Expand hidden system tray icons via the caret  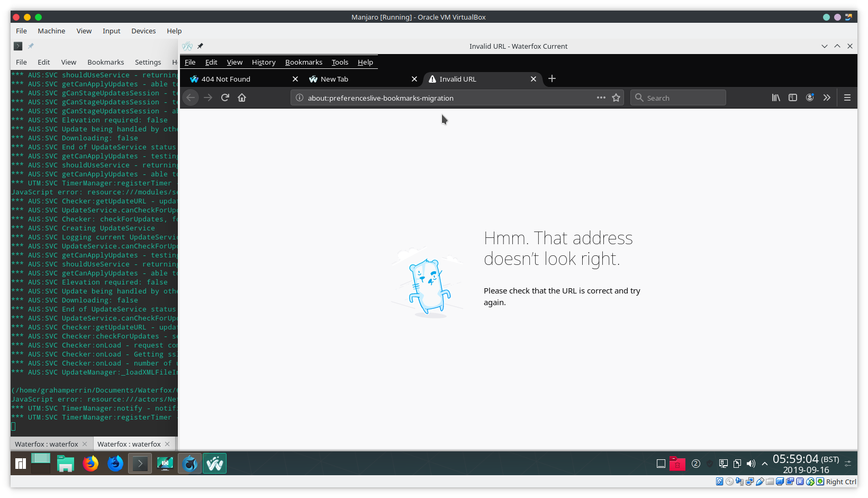[x=764, y=463]
